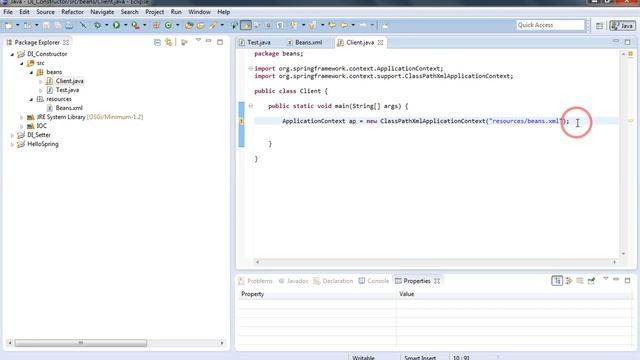640x360 pixels.
Task: Select the Java perspective button
Action: point(622,25)
